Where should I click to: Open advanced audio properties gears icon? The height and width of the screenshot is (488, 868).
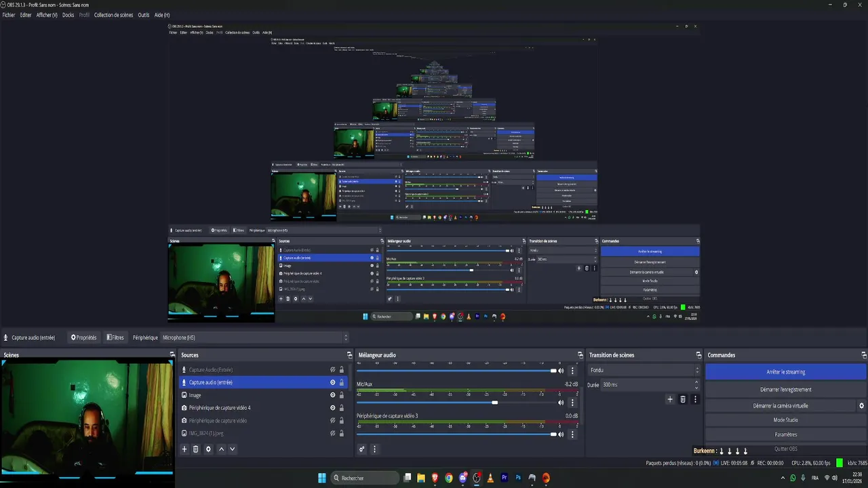click(361, 449)
